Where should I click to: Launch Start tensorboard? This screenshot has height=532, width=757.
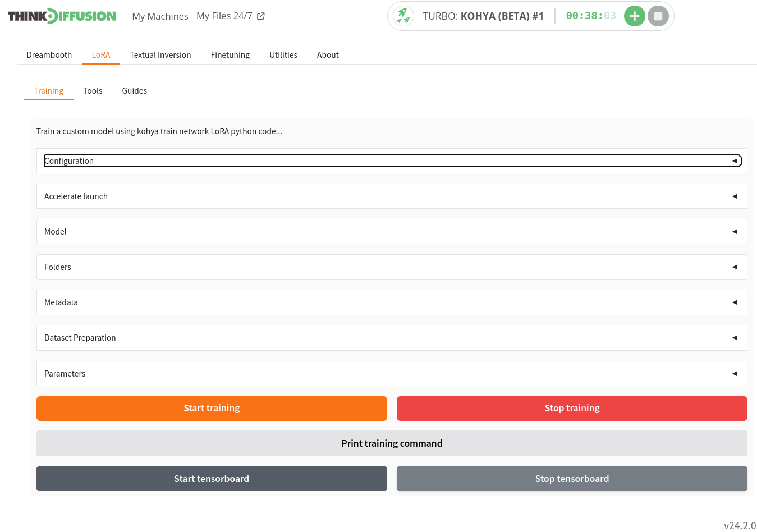(x=212, y=479)
